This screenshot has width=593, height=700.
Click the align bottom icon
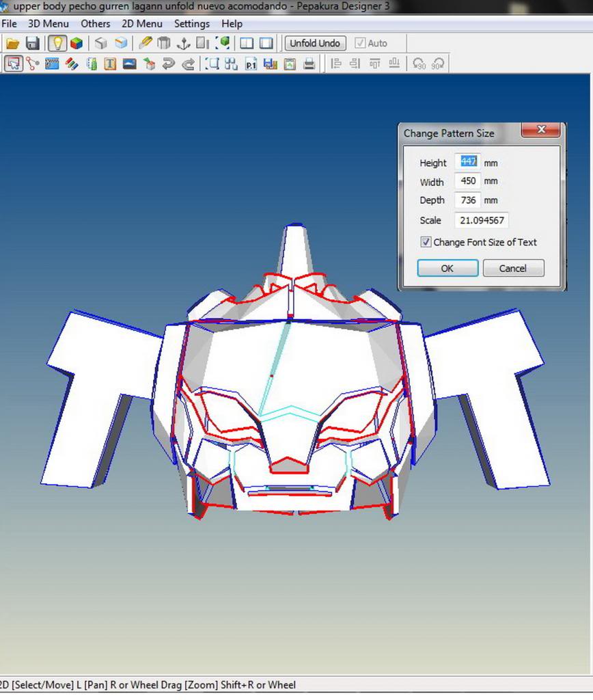tap(394, 64)
